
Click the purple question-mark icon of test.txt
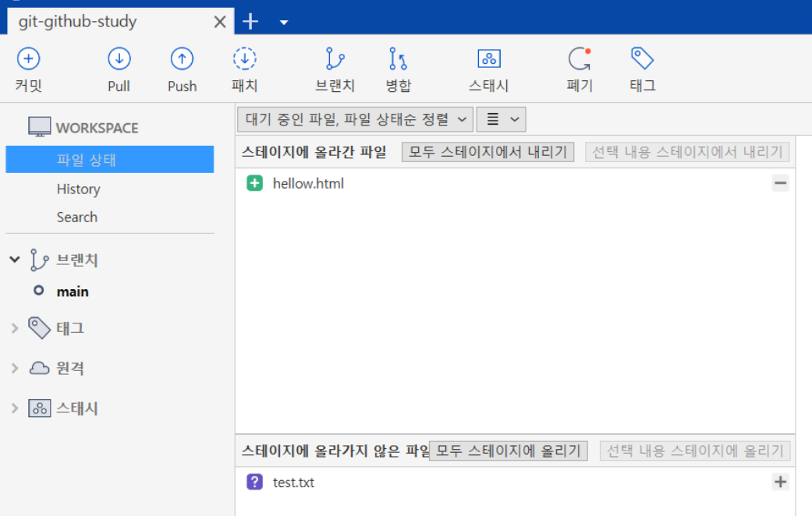(254, 482)
